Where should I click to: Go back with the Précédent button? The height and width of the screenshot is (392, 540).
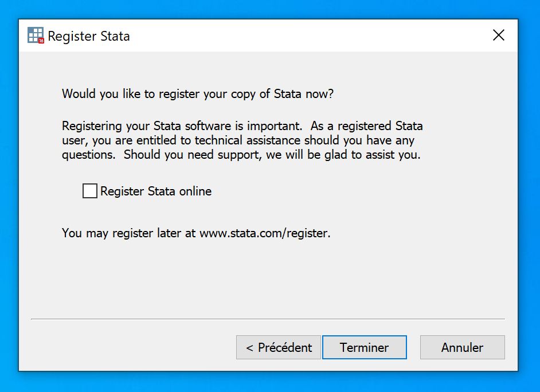click(x=279, y=347)
